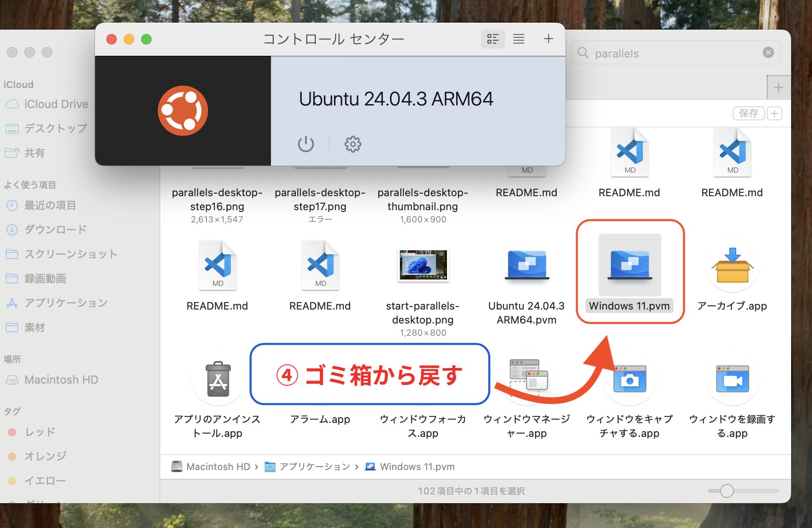
Task: Select Macintosh HD in sidebar
Action: click(61, 380)
